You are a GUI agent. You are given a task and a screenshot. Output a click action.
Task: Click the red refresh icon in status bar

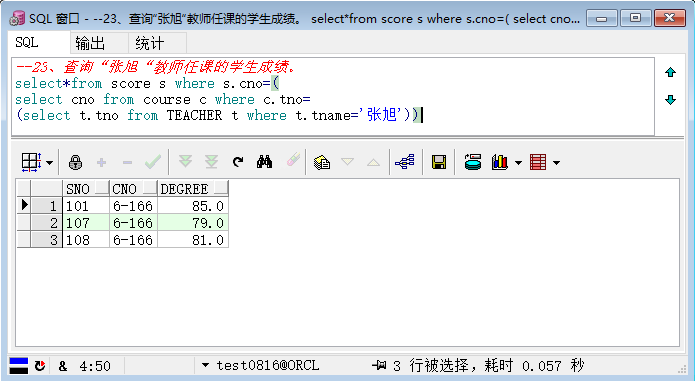tap(40, 366)
